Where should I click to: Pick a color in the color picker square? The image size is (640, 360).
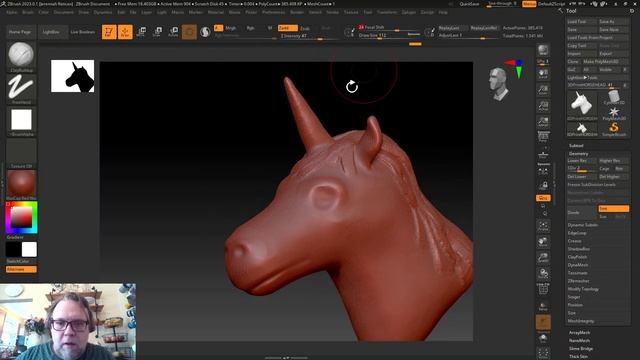click(21, 218)
